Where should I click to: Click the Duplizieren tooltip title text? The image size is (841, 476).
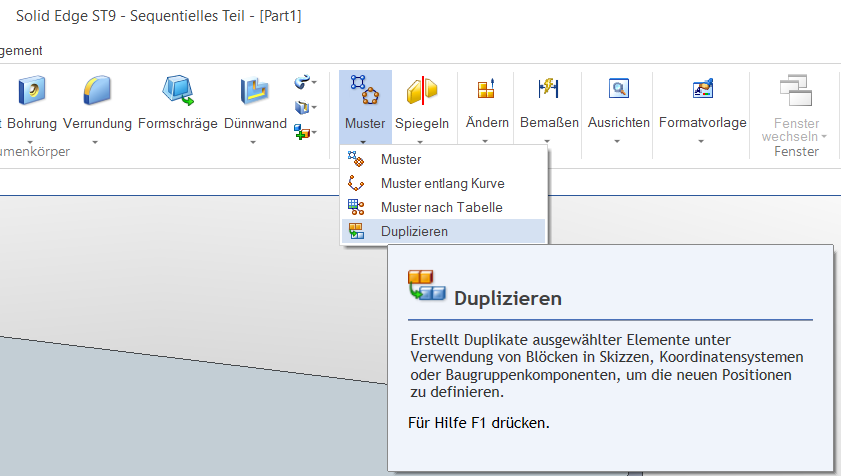[507, 298]
